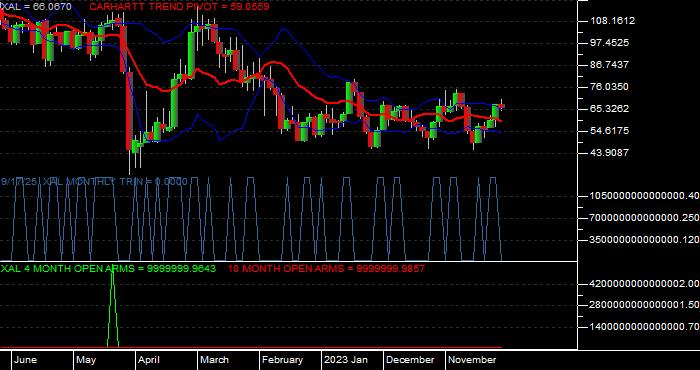Click the June marker on time axis

point(25,360)
